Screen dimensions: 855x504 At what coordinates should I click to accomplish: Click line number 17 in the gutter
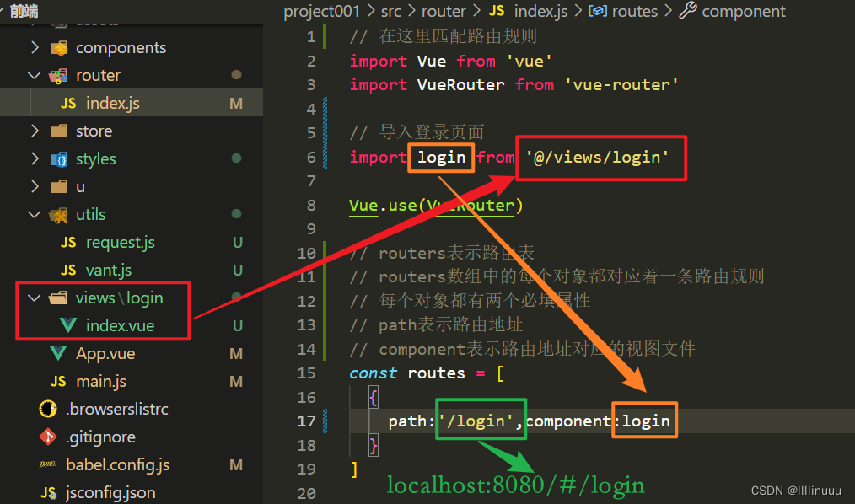point(306,421)
